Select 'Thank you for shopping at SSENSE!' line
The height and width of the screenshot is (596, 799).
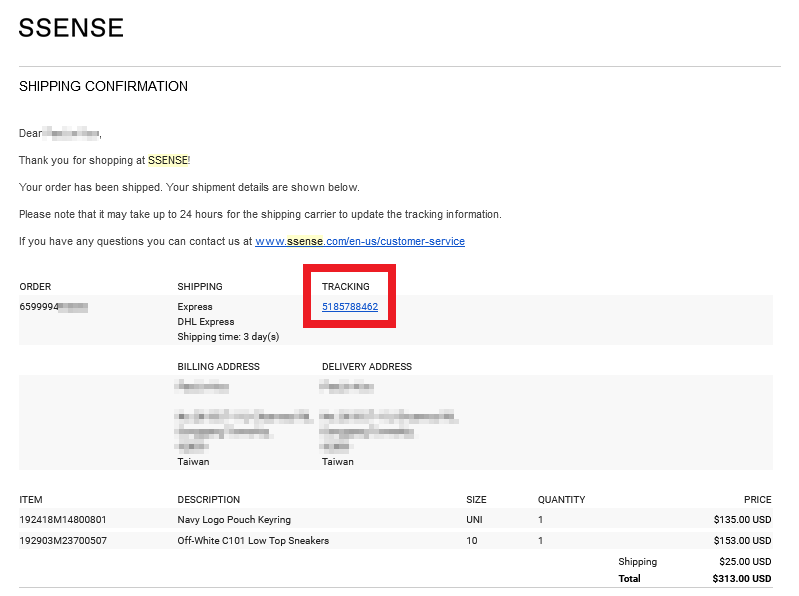point(104,160)
